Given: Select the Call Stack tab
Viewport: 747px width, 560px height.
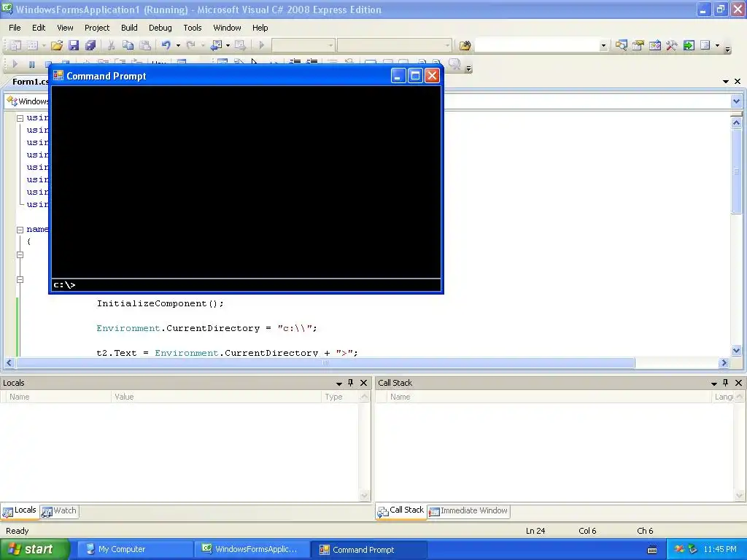Looking at the screenshot, I should [400, 511].
